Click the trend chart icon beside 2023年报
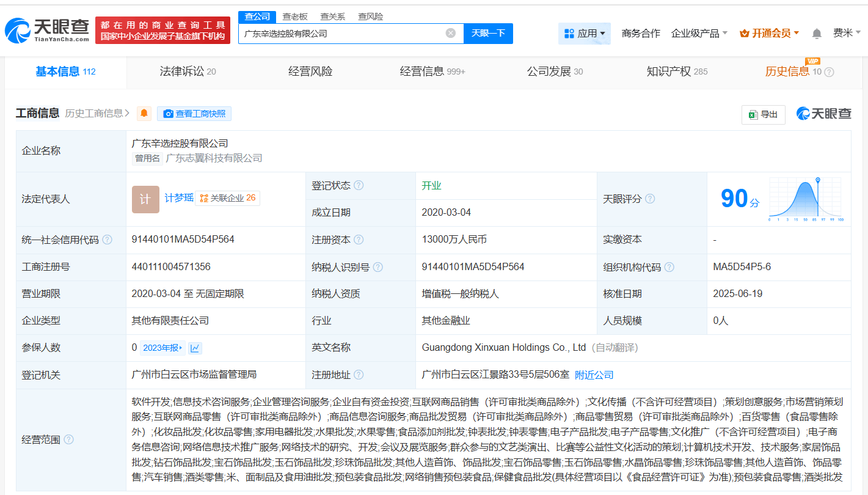 [x=195, y=348]
